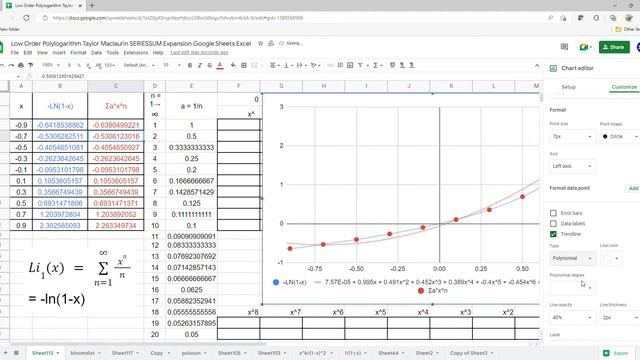The height and width of the screenshot is (360, 640).
Task: Click Add for format data point
Action: (x=633, y=188)
